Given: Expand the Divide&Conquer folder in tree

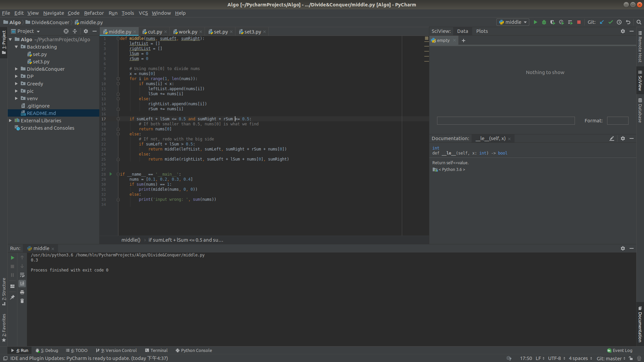Looking at the screenshot, I should point(16,69).
